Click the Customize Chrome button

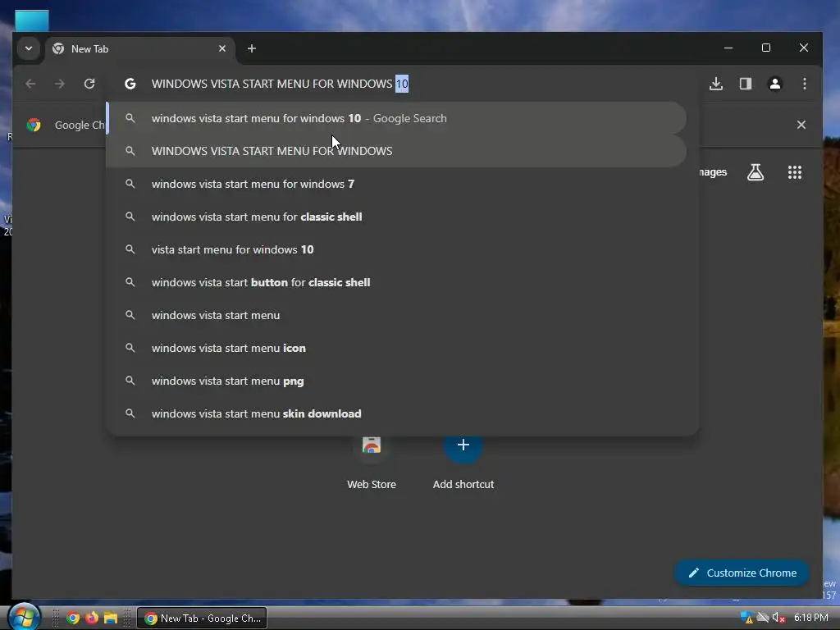click(x=742, y=573)
